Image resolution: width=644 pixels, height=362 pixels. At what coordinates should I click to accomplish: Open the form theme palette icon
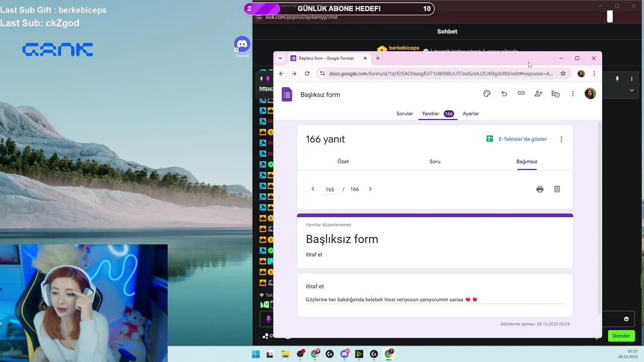[x=487, y=94]
